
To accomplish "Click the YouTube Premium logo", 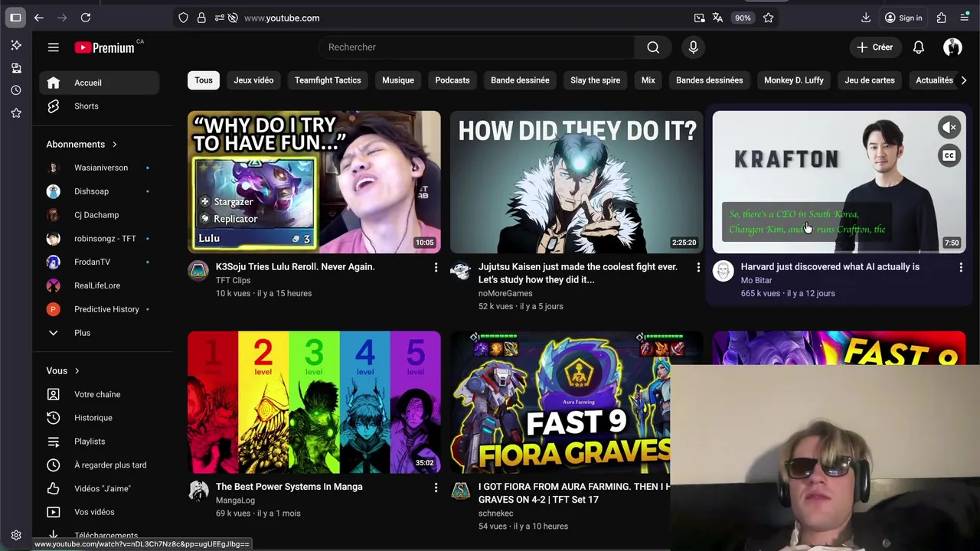I will pyautogui.click(x=104, y=47).
